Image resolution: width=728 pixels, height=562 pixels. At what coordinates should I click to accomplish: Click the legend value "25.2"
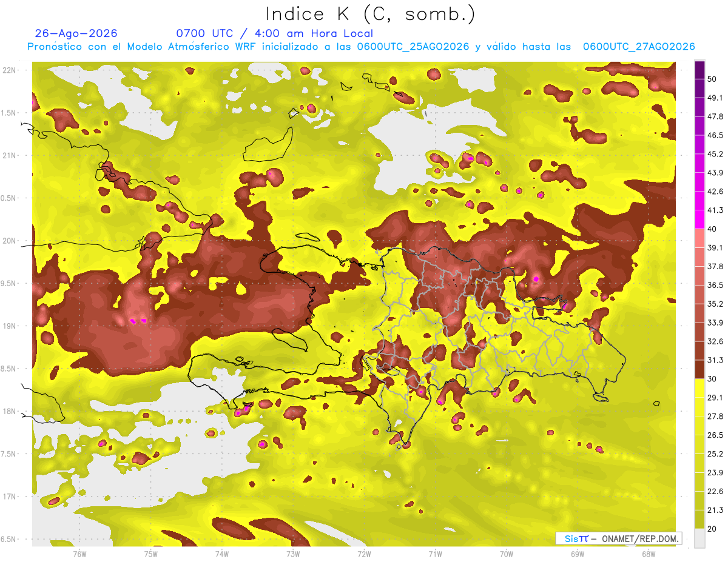715,454
